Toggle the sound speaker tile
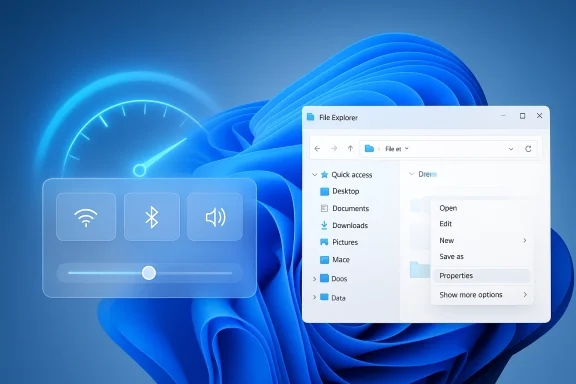 (x=215, y=217)
